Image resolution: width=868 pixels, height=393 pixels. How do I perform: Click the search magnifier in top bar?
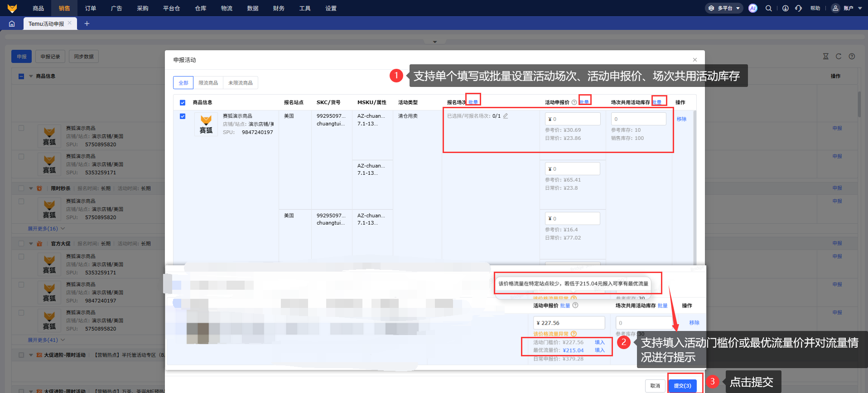(769, 8)
